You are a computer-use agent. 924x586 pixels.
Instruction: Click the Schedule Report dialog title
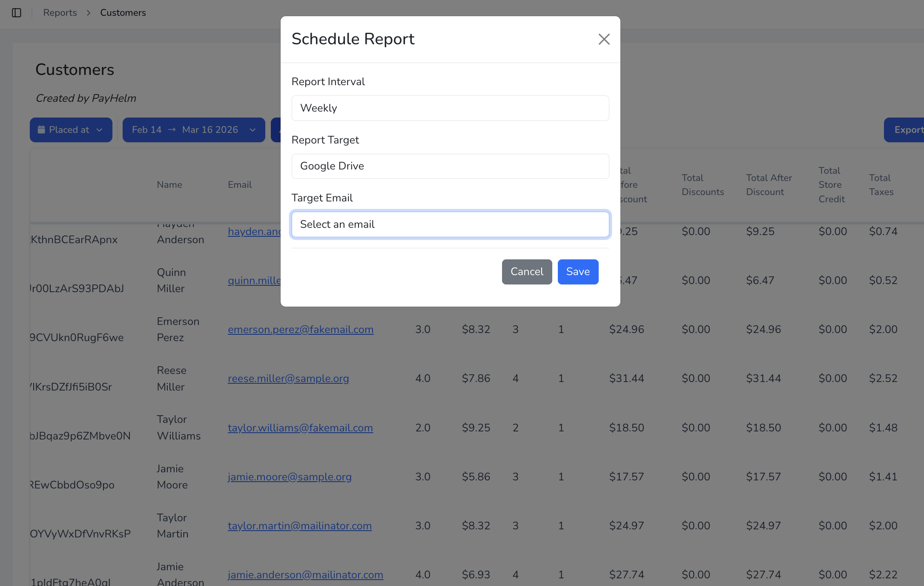pyautogui.click(x=353, y=39)
